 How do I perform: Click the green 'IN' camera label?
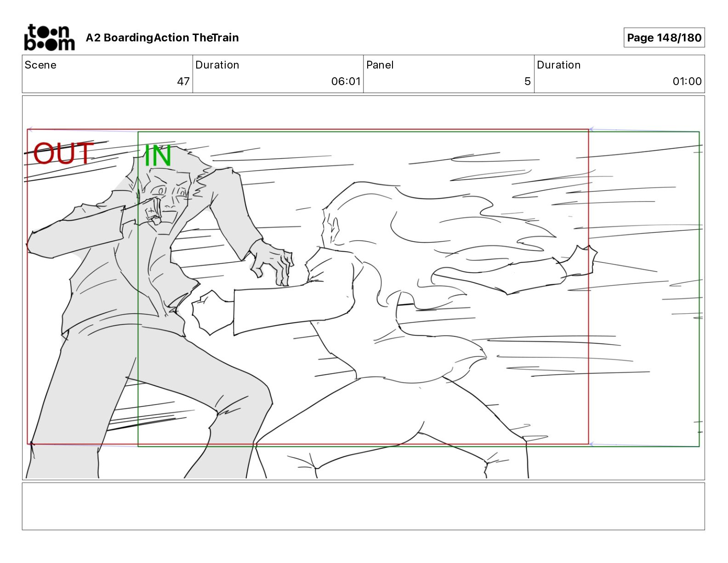[x=158, y=156]
